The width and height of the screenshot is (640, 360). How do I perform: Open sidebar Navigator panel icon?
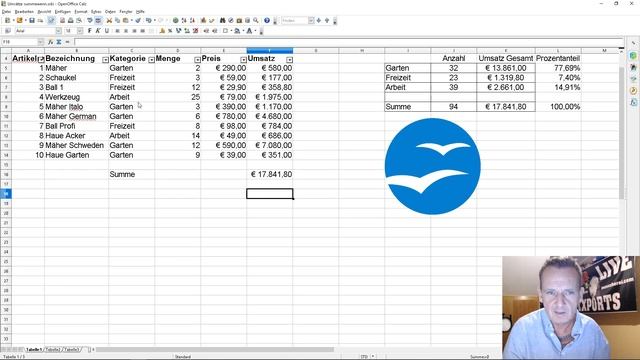[633, 91]
